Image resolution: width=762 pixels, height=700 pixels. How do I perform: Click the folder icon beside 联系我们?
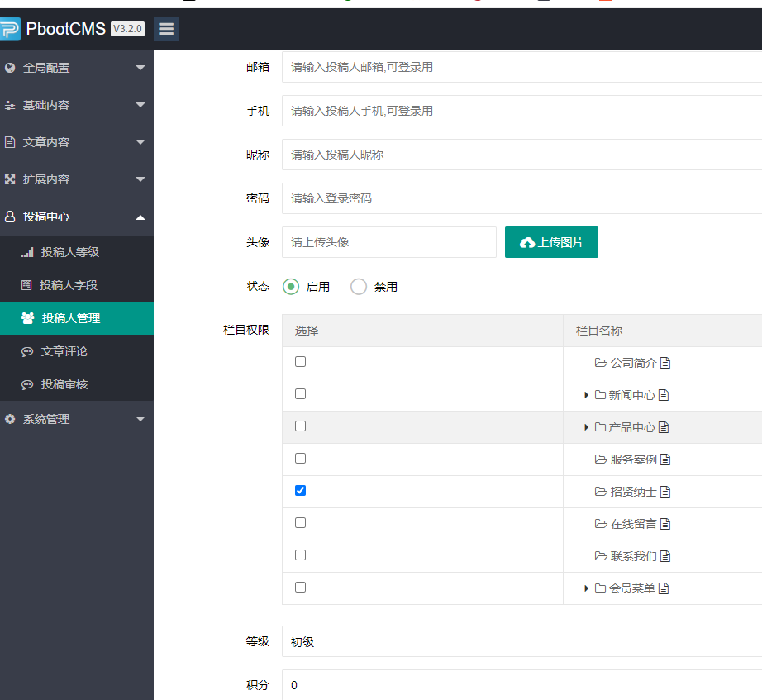601,556
